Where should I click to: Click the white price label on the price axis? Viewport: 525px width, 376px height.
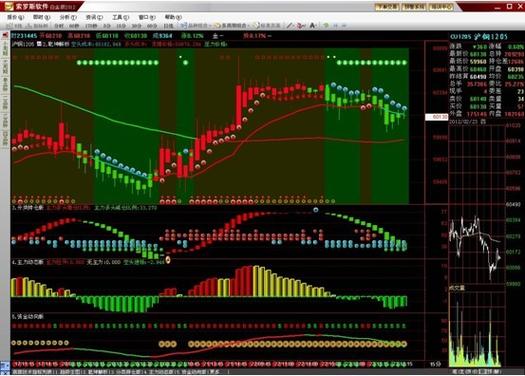[x=437, y=117]
